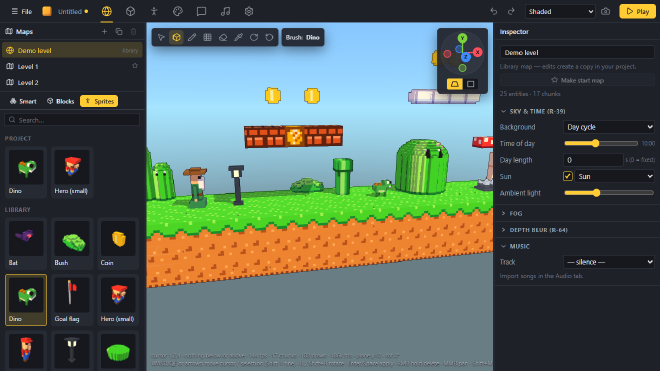Screen dimensions: 660x371
Task: Select Dino sprite in Project section
Action: point(26,172)
